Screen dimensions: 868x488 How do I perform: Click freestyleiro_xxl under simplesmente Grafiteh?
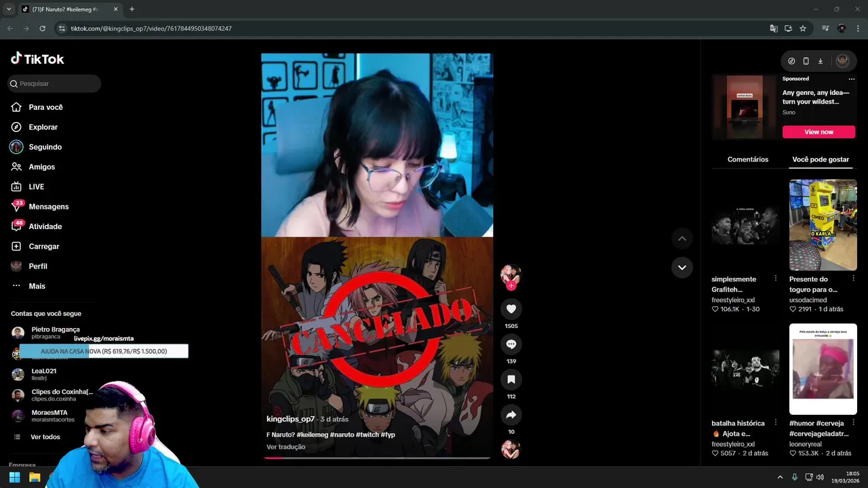(733, 300)
